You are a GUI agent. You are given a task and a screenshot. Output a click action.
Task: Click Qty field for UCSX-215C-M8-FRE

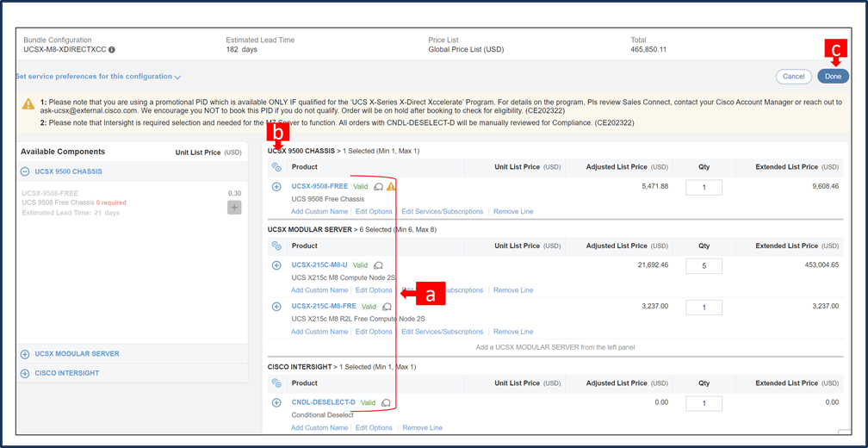coord(704,308)
